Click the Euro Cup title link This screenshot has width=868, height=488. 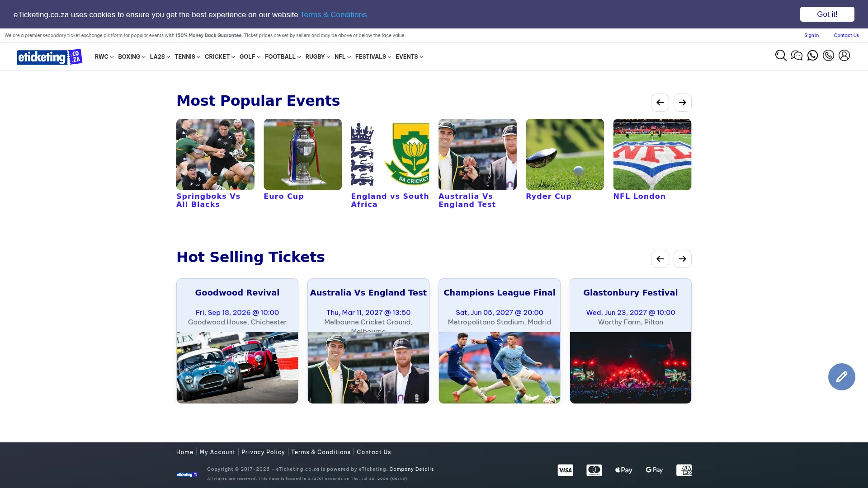pos(283,196)
